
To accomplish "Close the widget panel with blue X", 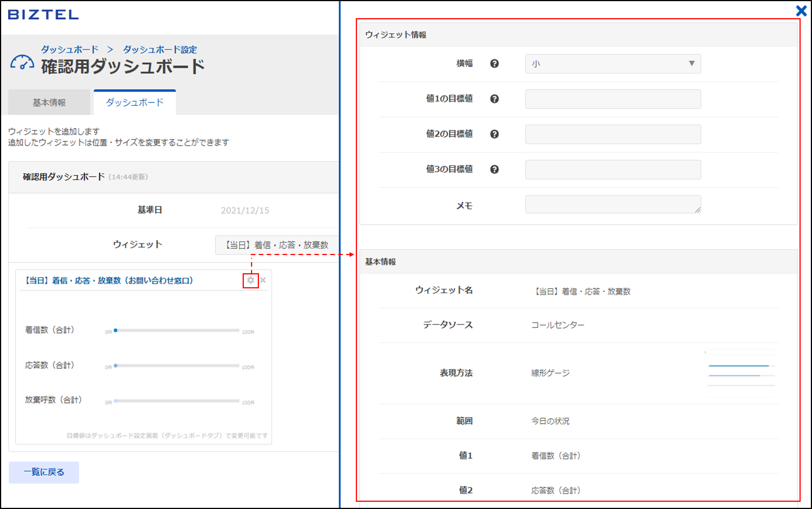I will pyautogui.click(x=801, y=11).
